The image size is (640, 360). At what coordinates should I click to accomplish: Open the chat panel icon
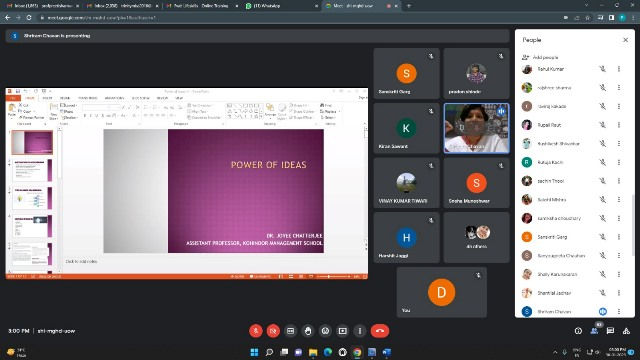(x=610, y=331)
